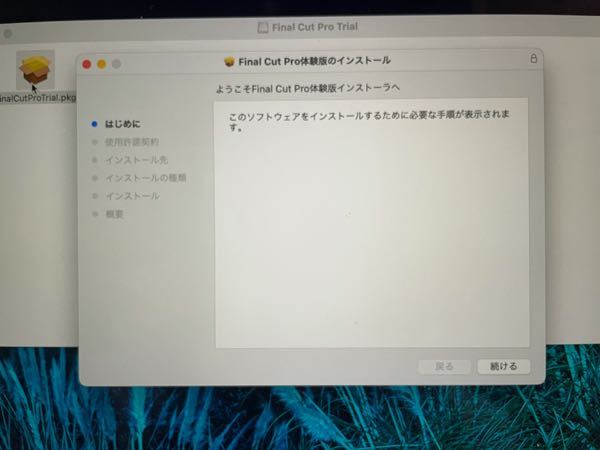This screenshot has width=600, height=450.
Task: Click the FinalCutProTrial.pkg file name label
Action: coord(37,98)
